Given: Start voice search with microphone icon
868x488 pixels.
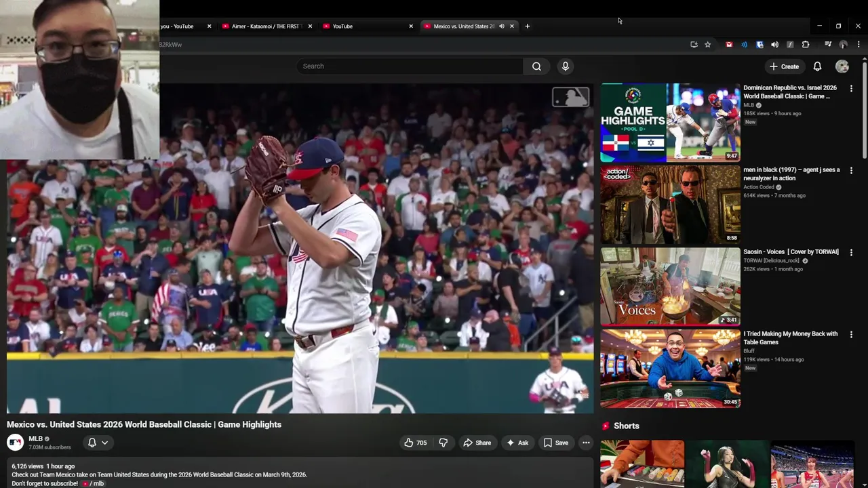Looking at the screenshot, I should 566,66.
